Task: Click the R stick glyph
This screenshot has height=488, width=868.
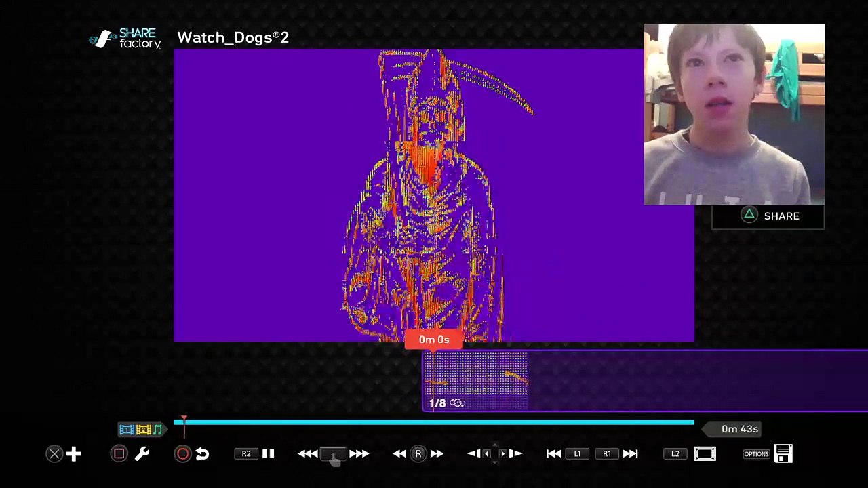Action: click(x=418, y=453)
